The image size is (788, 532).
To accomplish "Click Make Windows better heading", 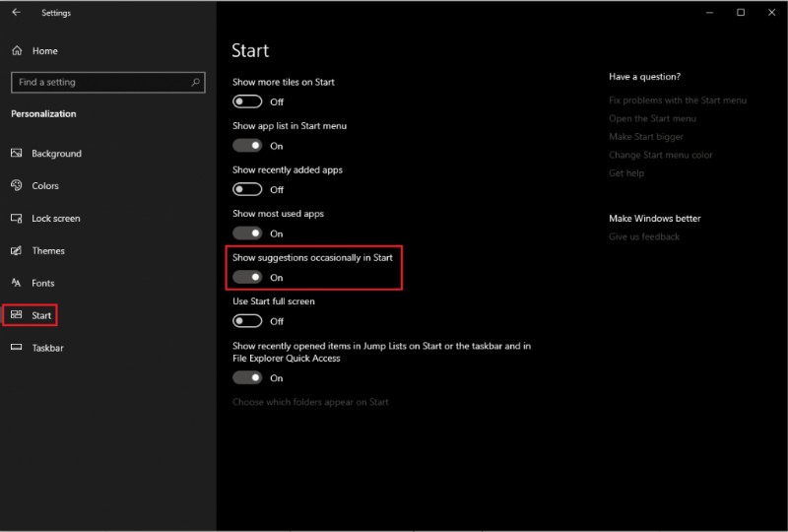I will 655,219.
